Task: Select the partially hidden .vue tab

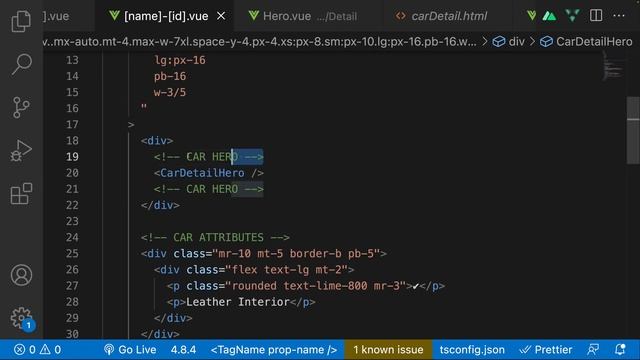Action: (56, 16)
